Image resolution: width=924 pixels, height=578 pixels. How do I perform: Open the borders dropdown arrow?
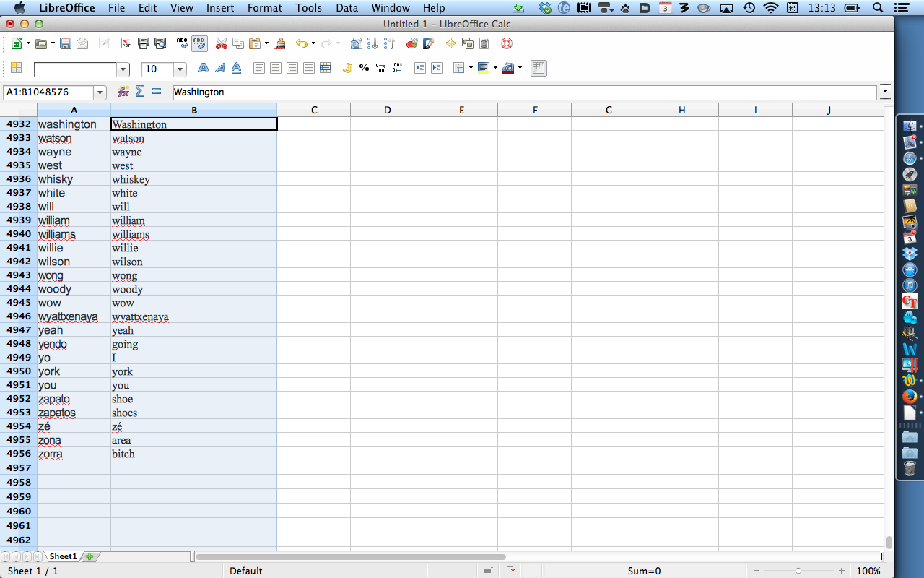click(471, 69)
